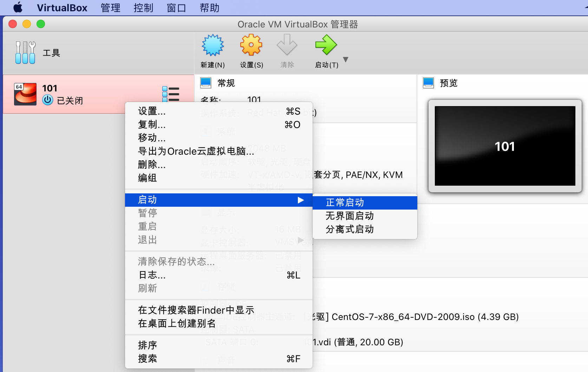Click the 预览 section heading
588x372 pixels.
[x=449, y=83]
